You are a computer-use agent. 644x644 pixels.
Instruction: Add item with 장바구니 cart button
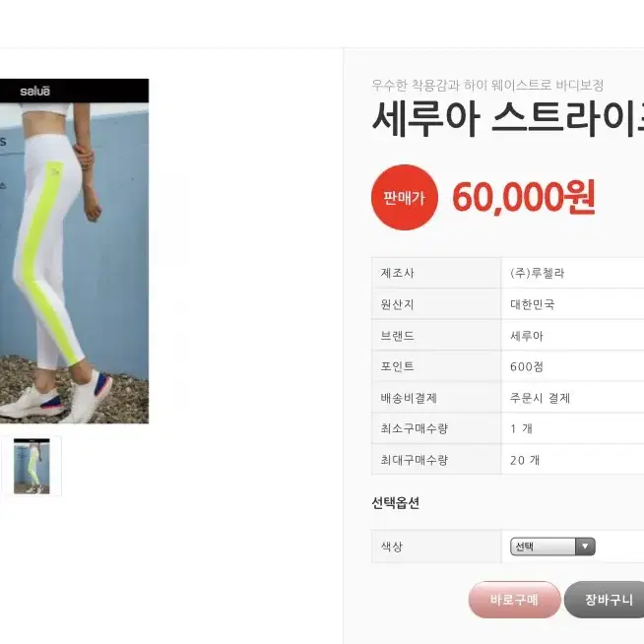pos(605,600)
